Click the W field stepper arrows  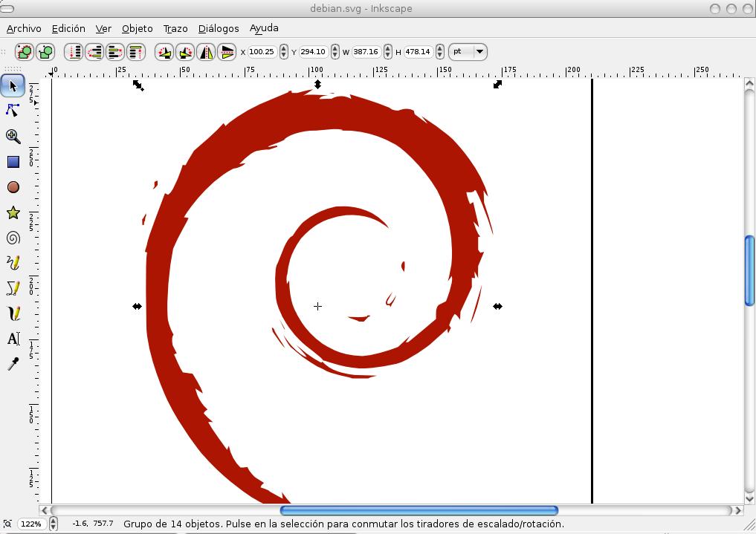387,51
